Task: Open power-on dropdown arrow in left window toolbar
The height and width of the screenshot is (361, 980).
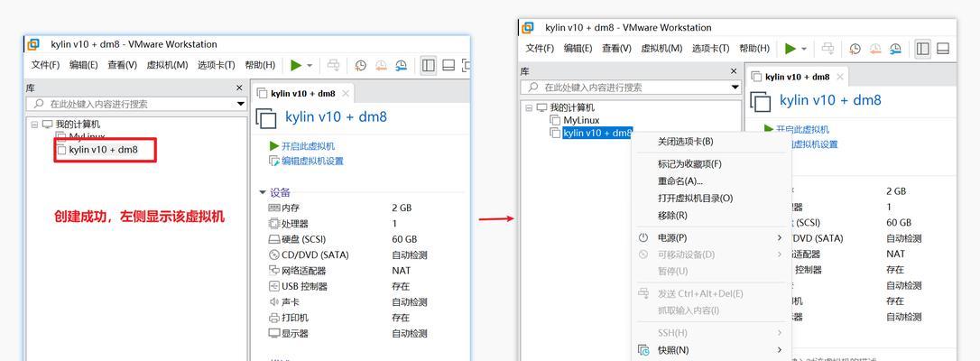Action: pyautogui.click(x=310, y=66)
